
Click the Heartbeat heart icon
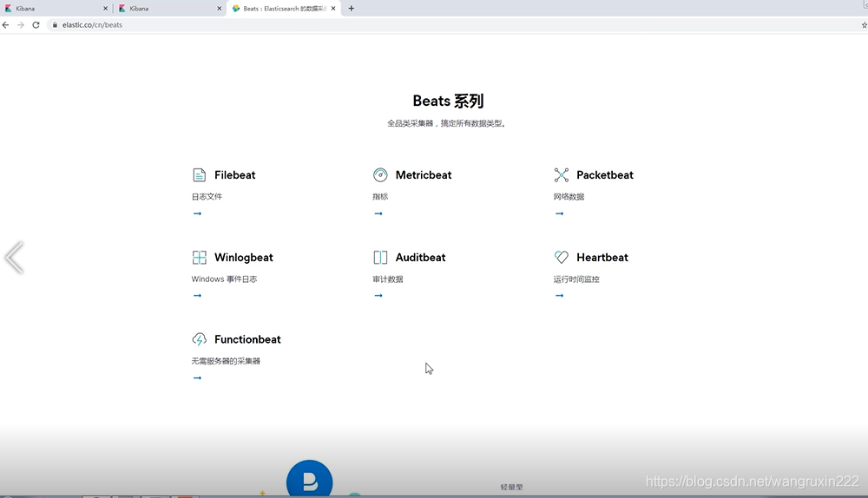click(562, 258)
